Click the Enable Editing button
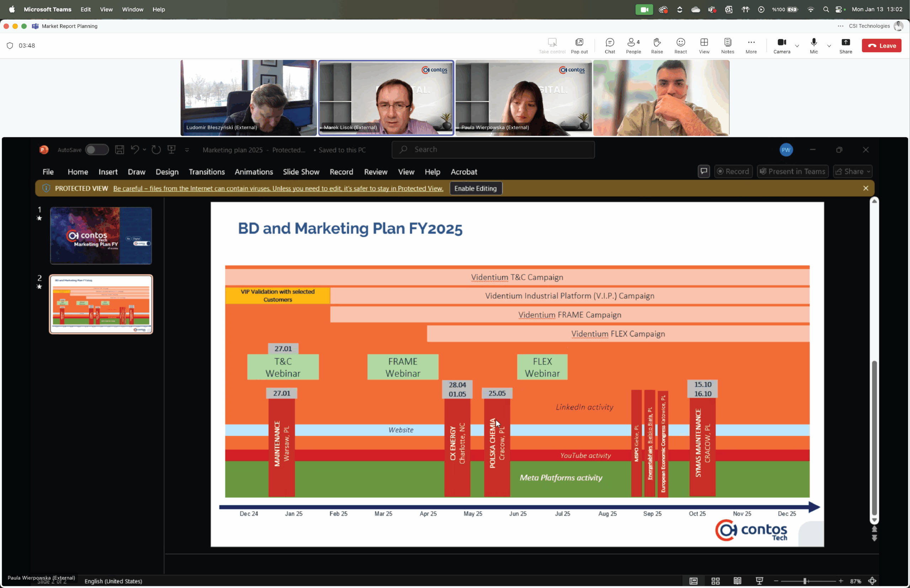This screenshot has width=910, height=588. click(x=475, y=188)
